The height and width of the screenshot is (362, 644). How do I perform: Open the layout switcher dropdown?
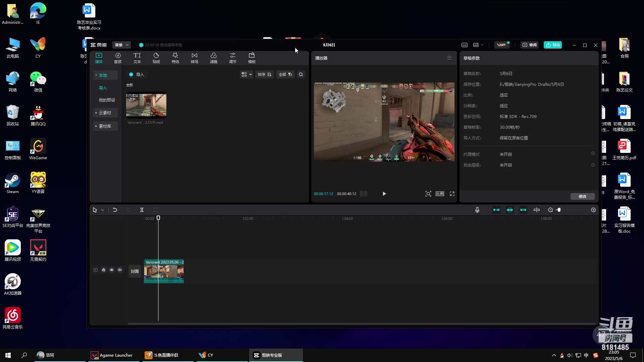[x=478, y=45]
